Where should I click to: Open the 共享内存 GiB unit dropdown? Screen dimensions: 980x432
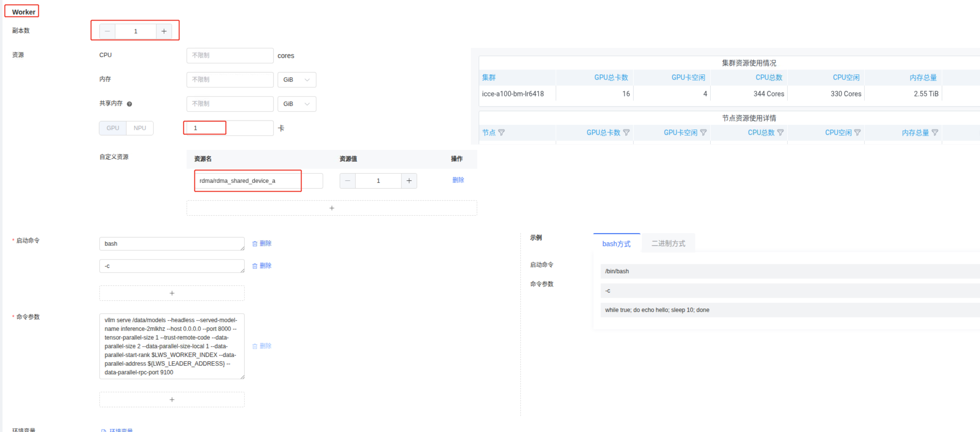[x=296, y=104]
